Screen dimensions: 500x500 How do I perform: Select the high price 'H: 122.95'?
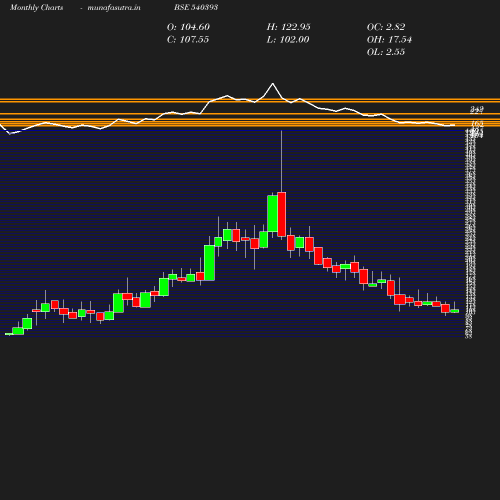click(289, 27)
